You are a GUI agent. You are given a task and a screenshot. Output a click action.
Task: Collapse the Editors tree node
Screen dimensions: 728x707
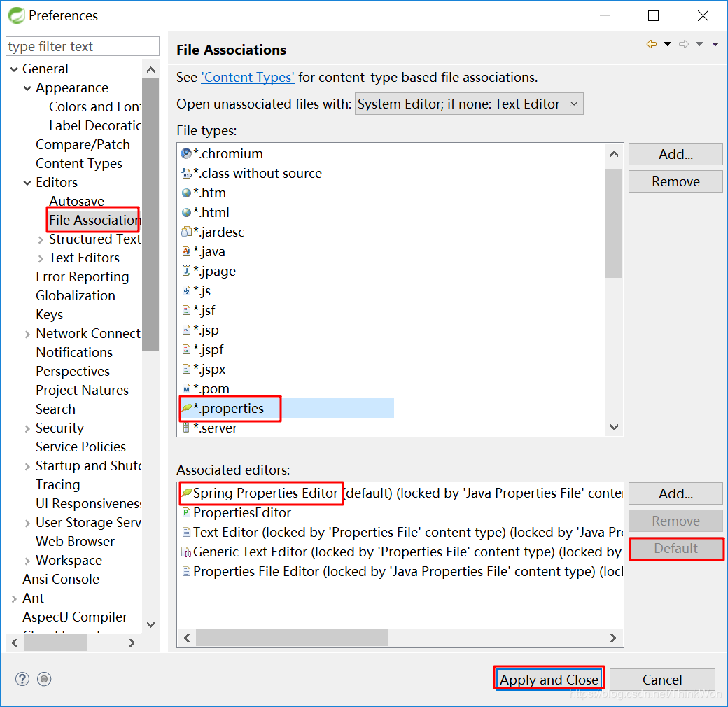[27, 183]
